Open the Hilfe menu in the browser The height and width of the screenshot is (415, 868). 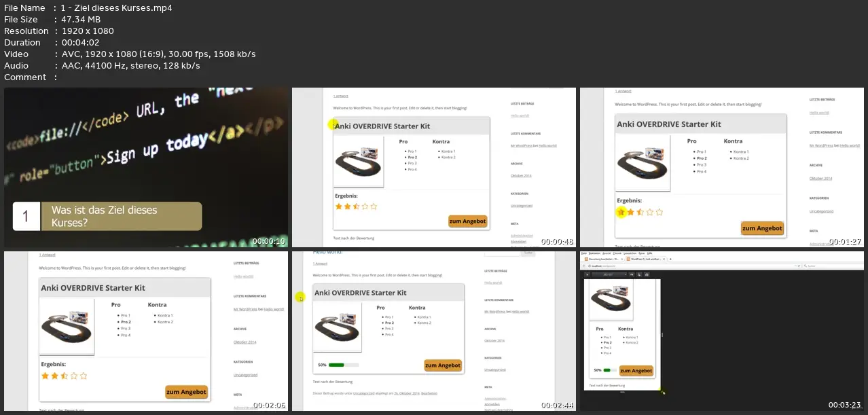(651, 253)
